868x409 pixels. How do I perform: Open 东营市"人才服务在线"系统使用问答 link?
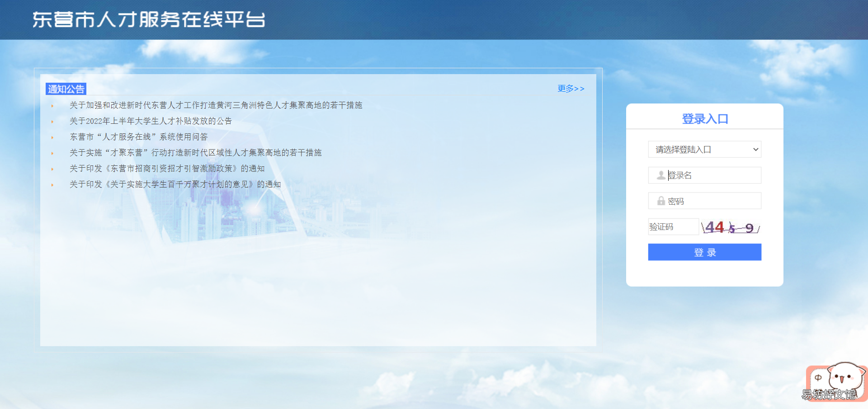tap(139, 137)
